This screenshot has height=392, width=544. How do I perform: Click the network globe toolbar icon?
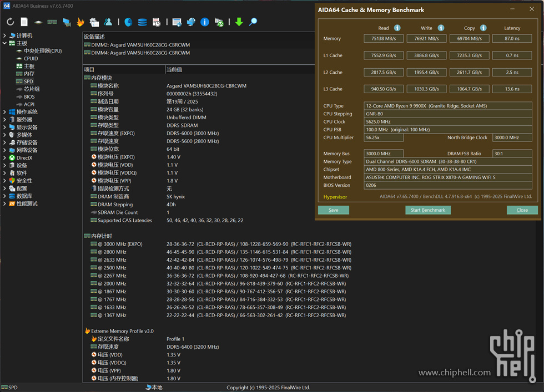tap(191, 22)
